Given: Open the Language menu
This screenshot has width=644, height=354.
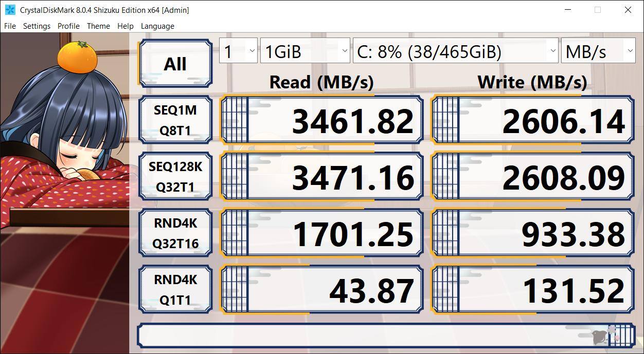Looking at the screenshot, I should click(157, 26).
